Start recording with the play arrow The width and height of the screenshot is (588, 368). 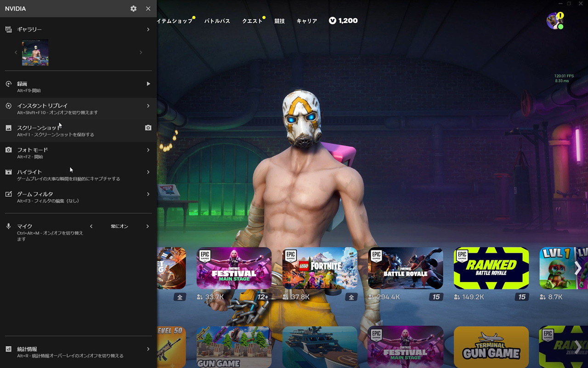click(x=148, y=84)
